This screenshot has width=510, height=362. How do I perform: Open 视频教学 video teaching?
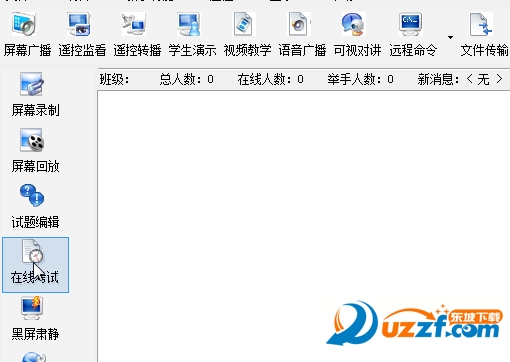point(247,34)
